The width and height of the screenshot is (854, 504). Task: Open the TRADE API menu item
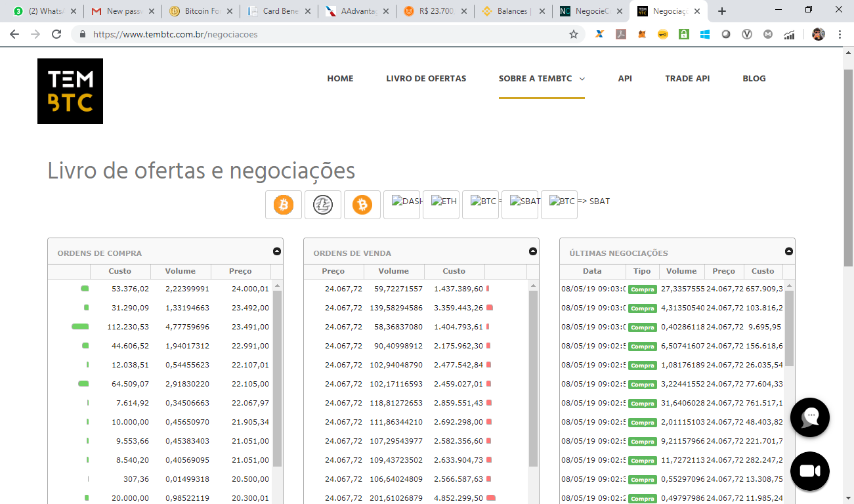(687, 78)
